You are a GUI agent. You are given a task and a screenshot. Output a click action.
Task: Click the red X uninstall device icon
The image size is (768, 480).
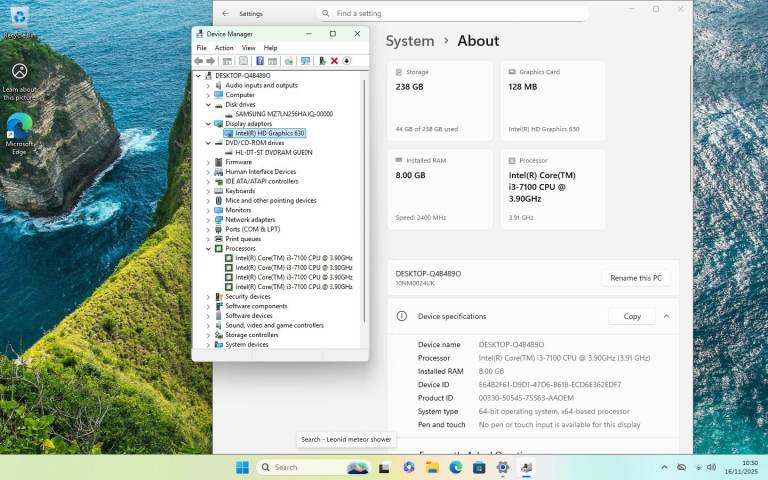[x=334, y=61]
